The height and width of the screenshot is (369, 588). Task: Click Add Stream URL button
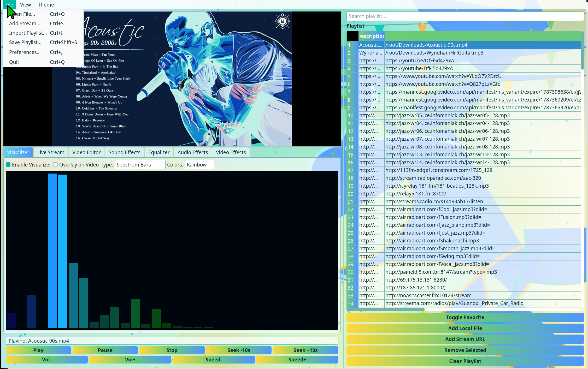(x=465, y=339)
